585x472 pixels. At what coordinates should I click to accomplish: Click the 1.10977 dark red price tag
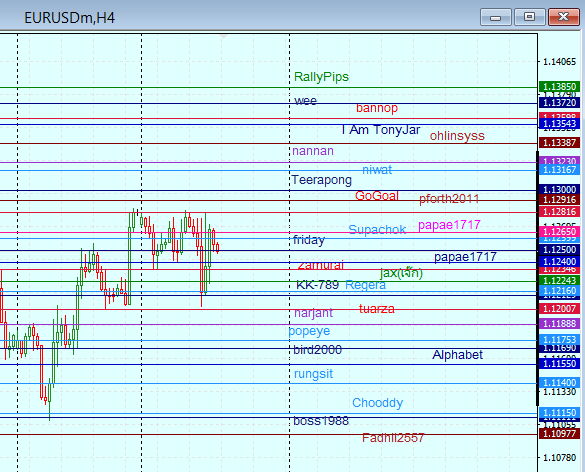[x=559, y=434]
